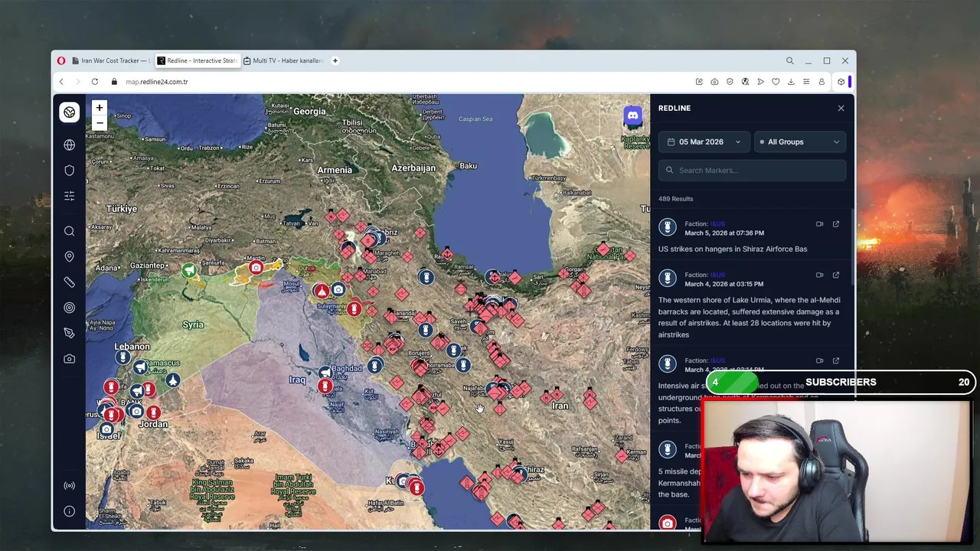This screenshot has width=980, height=551.
Task: Open the globe map view icon
Action: (69, 145)
